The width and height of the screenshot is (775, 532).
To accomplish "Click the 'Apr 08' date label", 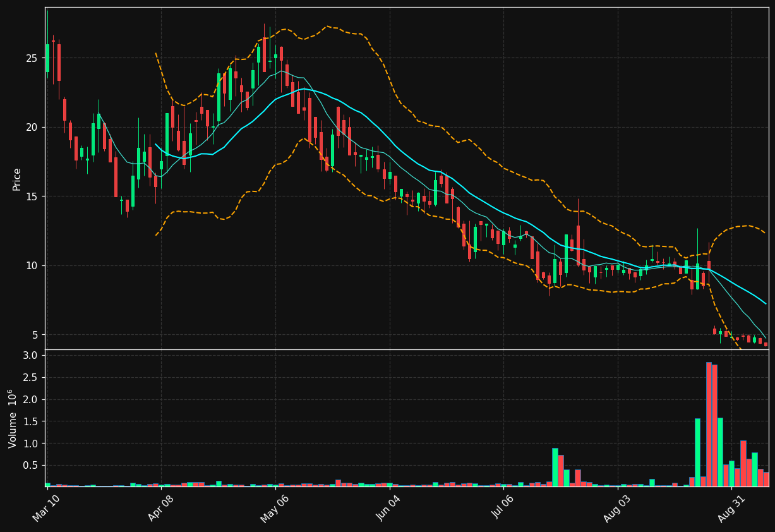I will (x=160, y=509).
